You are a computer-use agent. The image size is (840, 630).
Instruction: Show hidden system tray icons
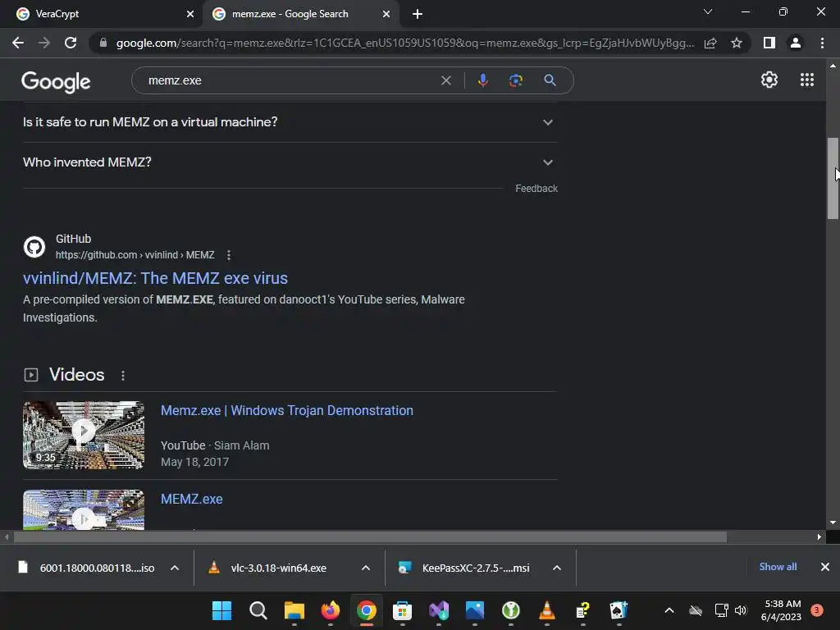tap(669, 610)
